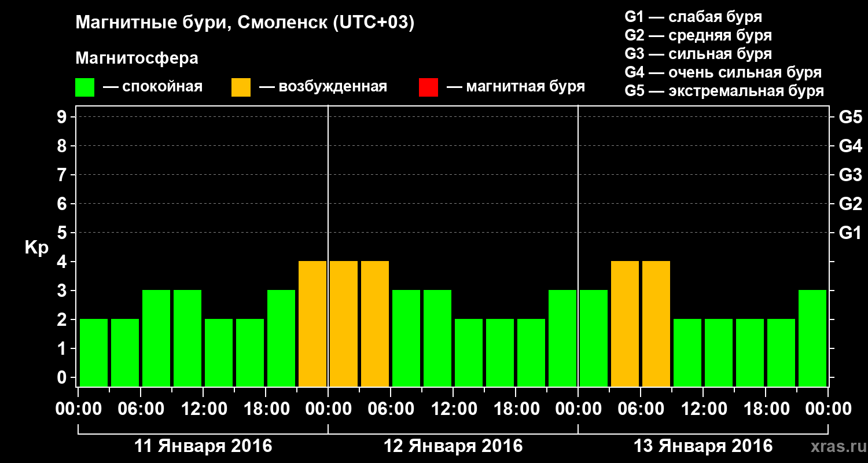Viewport: 868px width, 463px height.
Task: Click the 'G3' label on right axis
Action: click(x=851, y=175)
